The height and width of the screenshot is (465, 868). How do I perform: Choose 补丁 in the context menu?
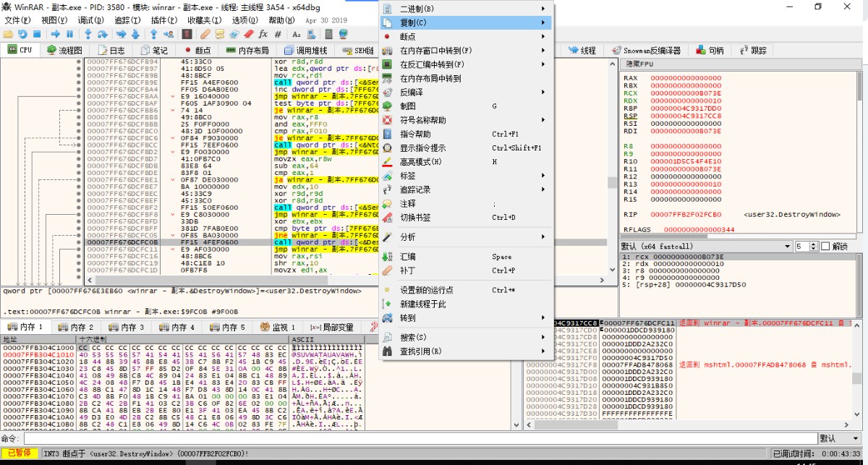tap(467, 270)
